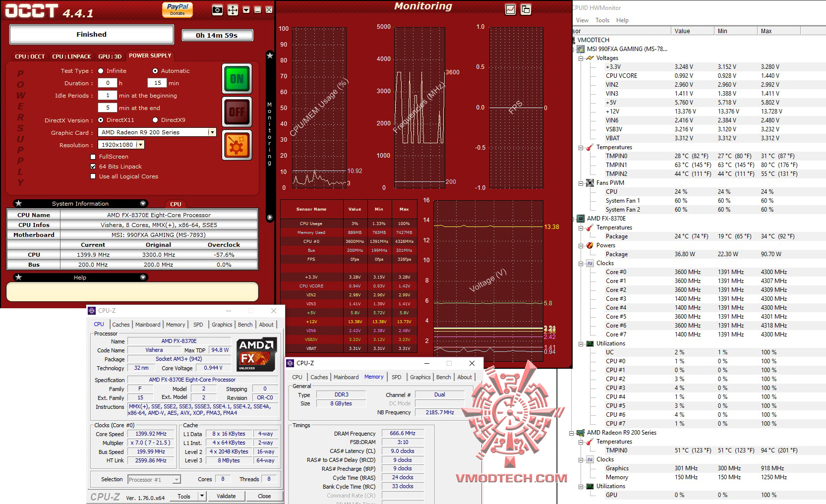The width and height of the screenshot is (826, 504).
Task: Click the Validate button in CPU-Z
Action: (226, 496)
